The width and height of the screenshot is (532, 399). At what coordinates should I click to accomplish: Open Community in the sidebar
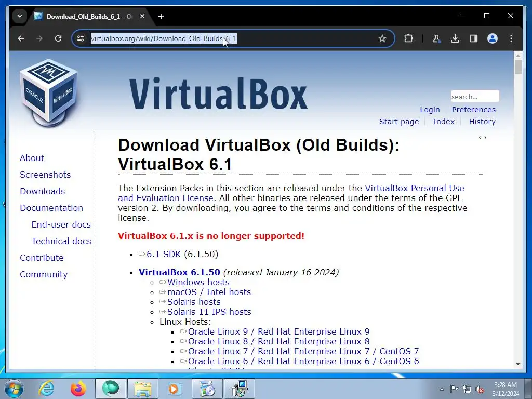pos(44,274)
